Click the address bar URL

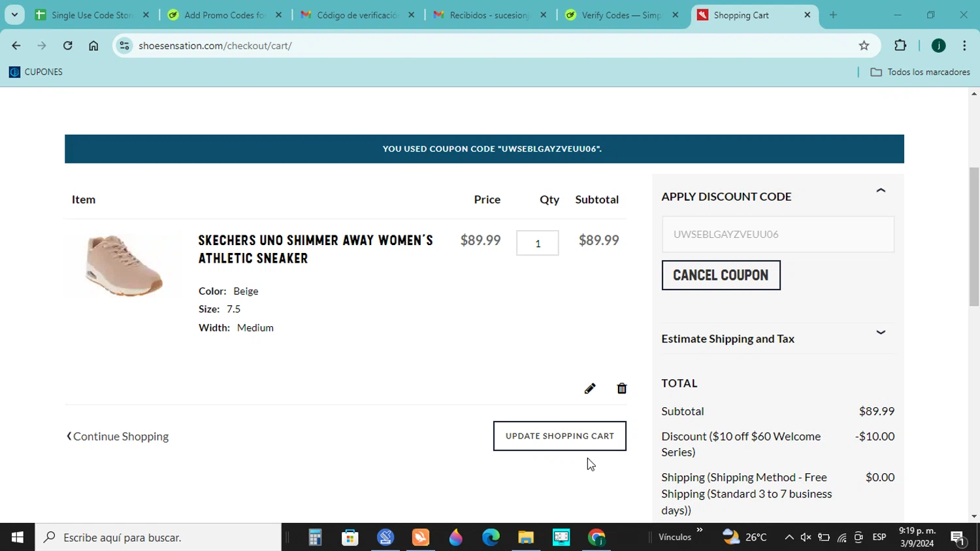(215, 46)
